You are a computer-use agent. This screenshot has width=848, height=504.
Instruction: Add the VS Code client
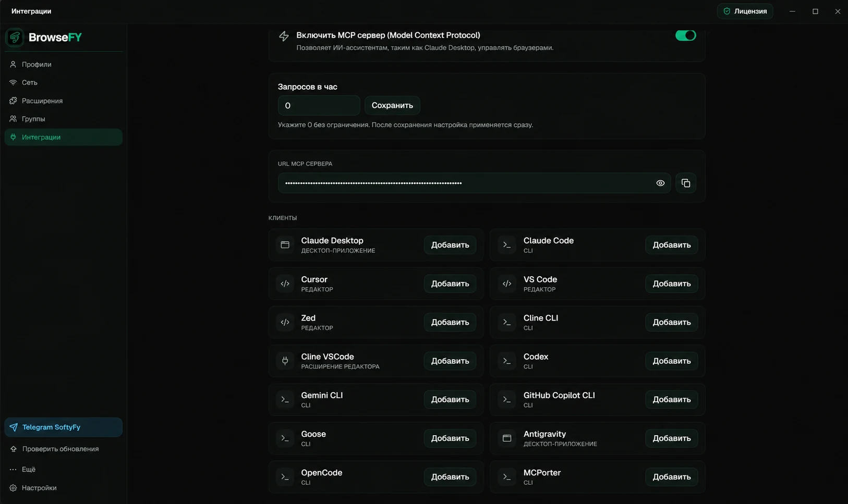pyautogui.click(x=672, y=284)
